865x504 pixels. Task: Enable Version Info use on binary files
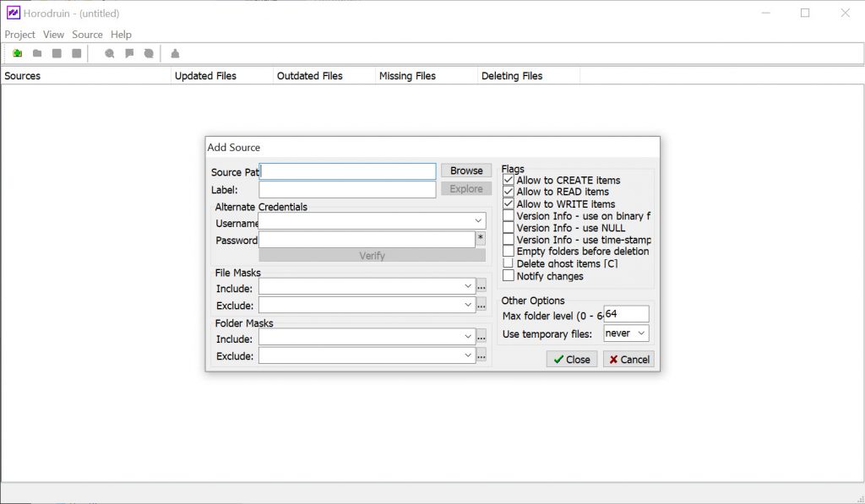coord(508,215)
